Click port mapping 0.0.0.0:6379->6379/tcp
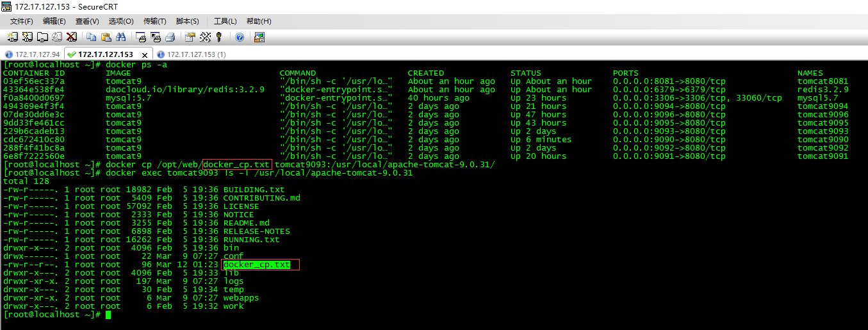This screenshot has width=868, height=330. pos(669,90)
